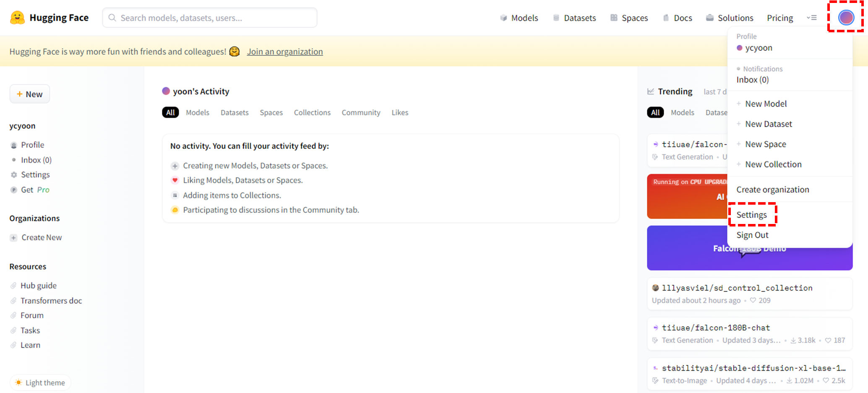
Task: Click the plus icon of Creating new Models
Action: click(x=175, y=166)
